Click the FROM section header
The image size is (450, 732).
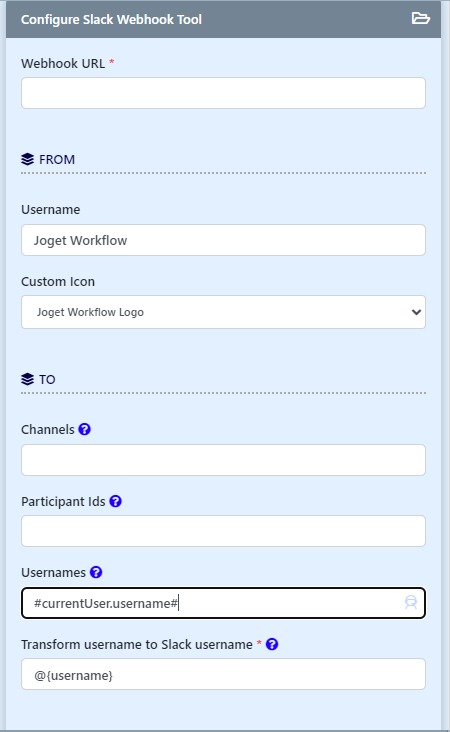pyautogui.click(x=56, y=160)
